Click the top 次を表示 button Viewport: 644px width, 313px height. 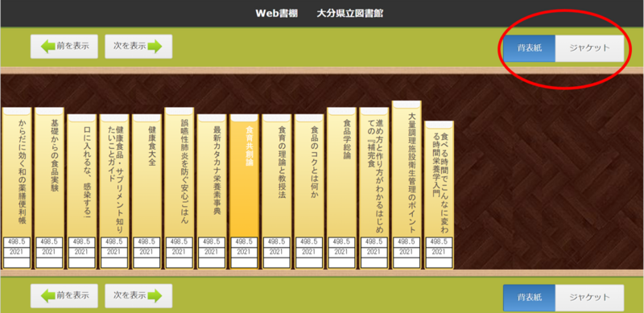click(138, 47)
